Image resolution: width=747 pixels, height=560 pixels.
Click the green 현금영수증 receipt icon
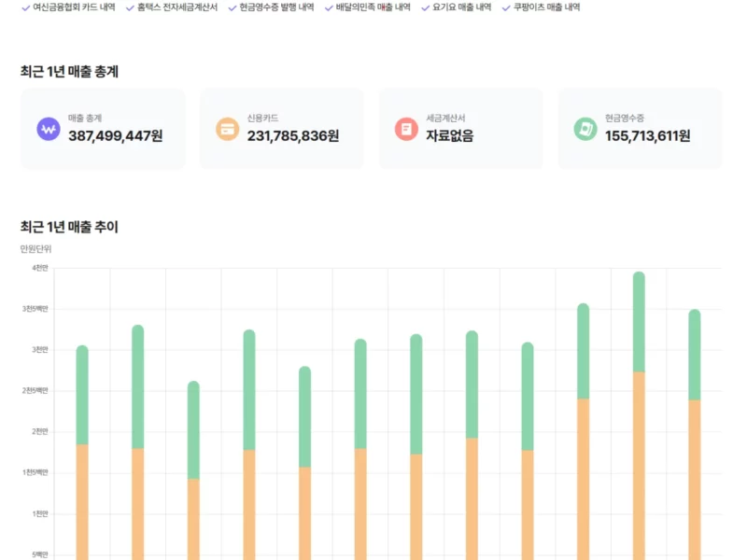pyautogui.click(x=586, y=128)
